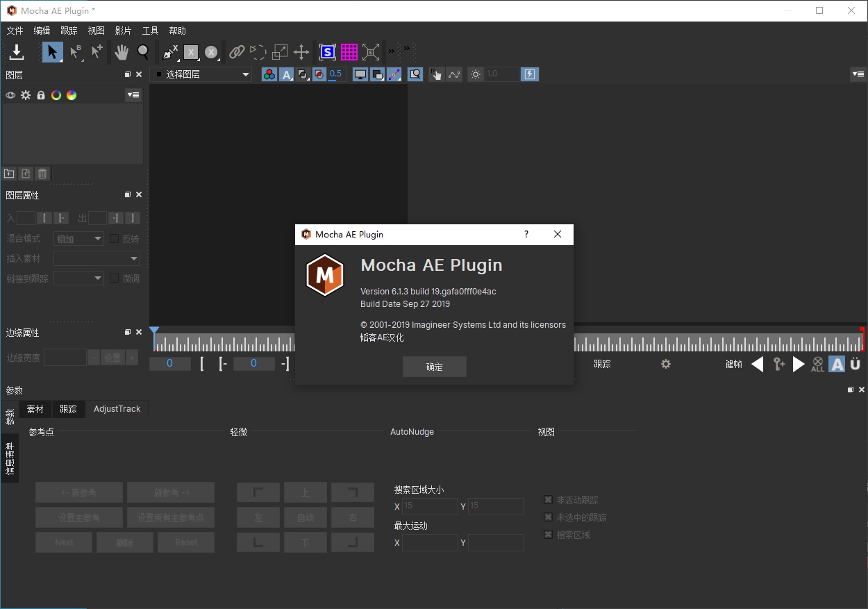868x609 pixels.
Task: Toggle the layer visibility eye icon
Action: tap(10, 95)
